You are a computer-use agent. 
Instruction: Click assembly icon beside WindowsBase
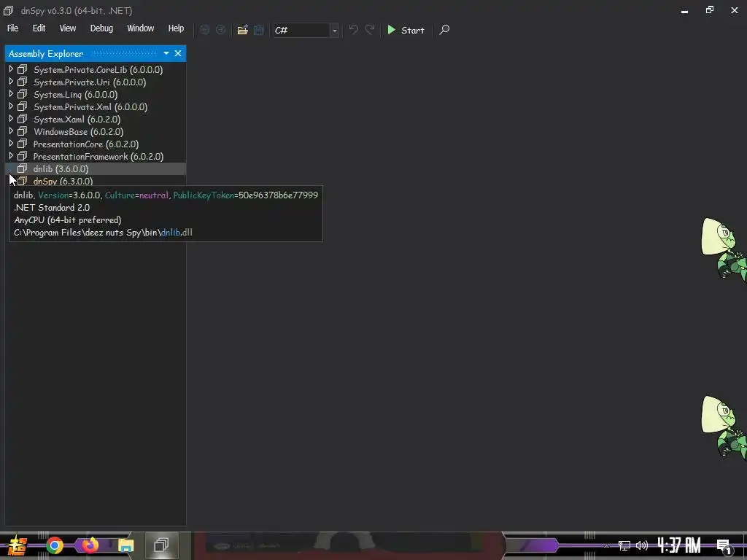[22, 131]
